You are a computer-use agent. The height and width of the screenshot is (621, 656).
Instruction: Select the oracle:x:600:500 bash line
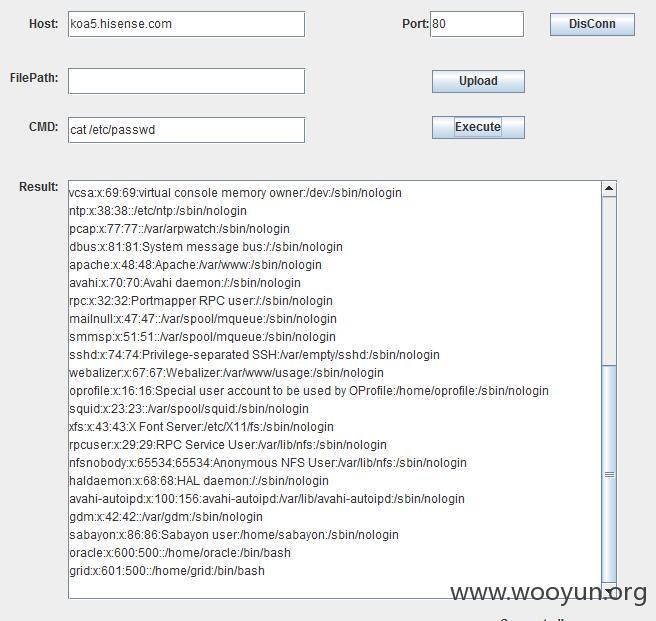[x=180, y=553]
